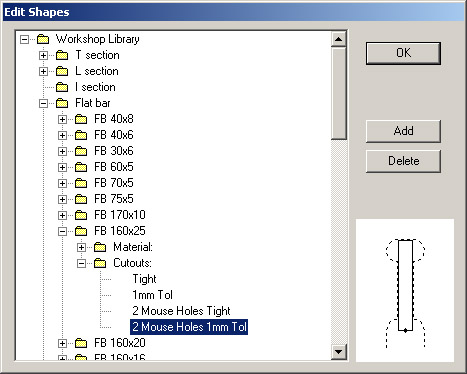Viewport: 467px width, 374px height.
Task: Select the FB 40x6 label
Action: (x=114, y=135)
